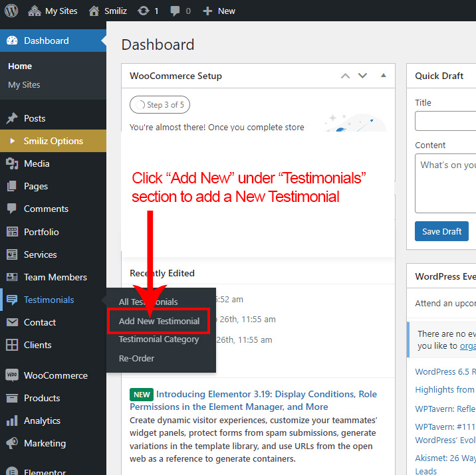Screen dimensions: 476x475
Task: Click the comments bubble icon in admin bar
Action: [x=175, y=11]
